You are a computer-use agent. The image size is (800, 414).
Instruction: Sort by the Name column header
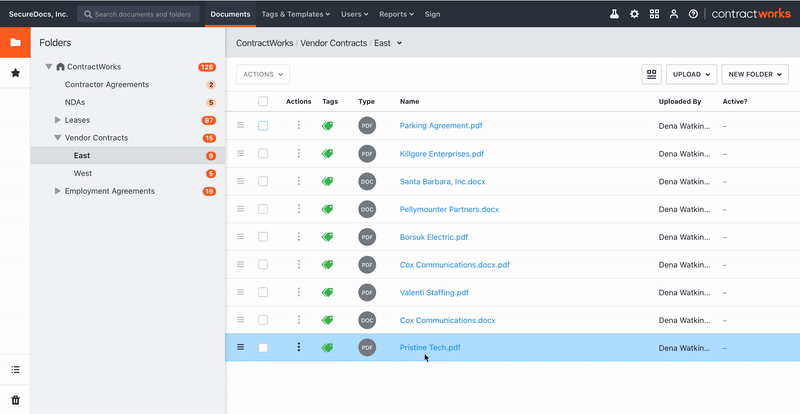coord(409,102)
